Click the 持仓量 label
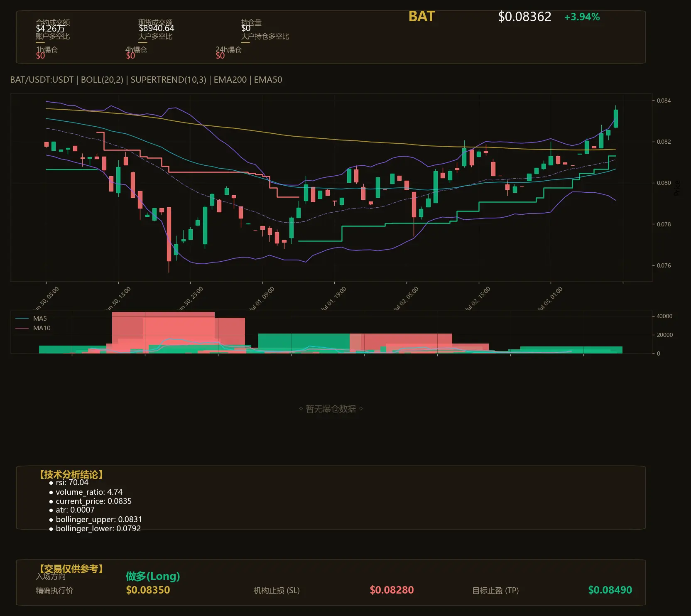The width and height of the screenshot is (691, 616). click(251, 22)
